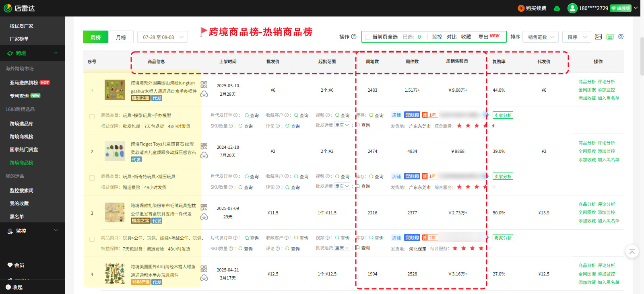Open the date range 07-28 至 08-03 dropdown
This screenshot has width=644, height=294.
coord(163,37)
